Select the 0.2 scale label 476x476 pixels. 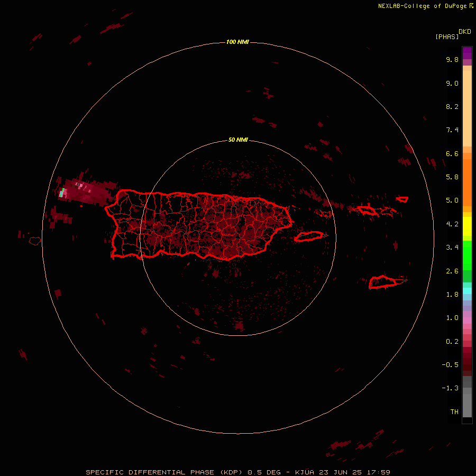tap(452, 342)
